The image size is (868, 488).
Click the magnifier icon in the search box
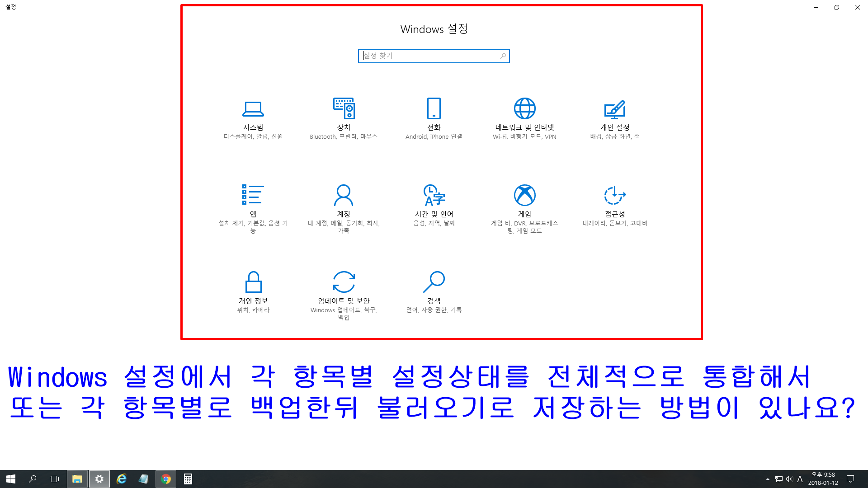click(x=503, y=56)
